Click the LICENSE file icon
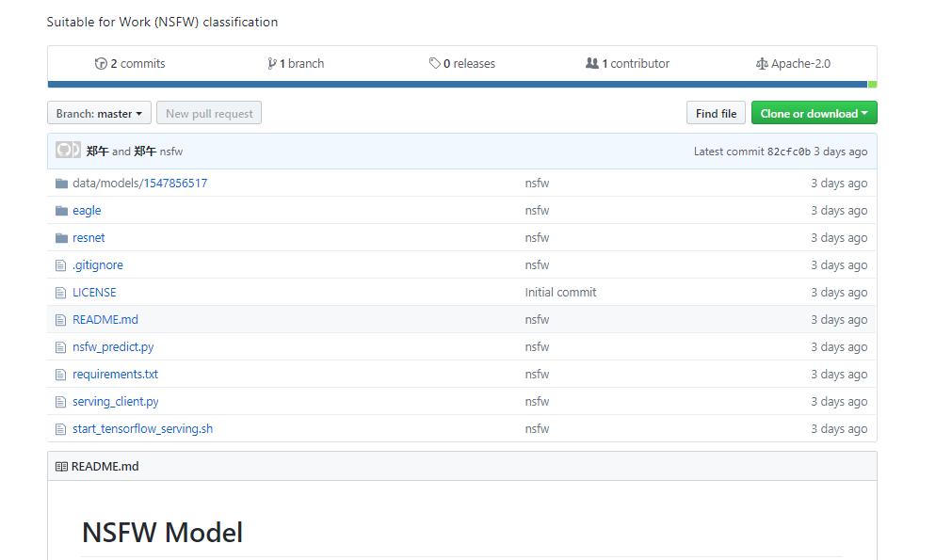The height and width of the screenshot is (560, 952). tap(60, 293)
